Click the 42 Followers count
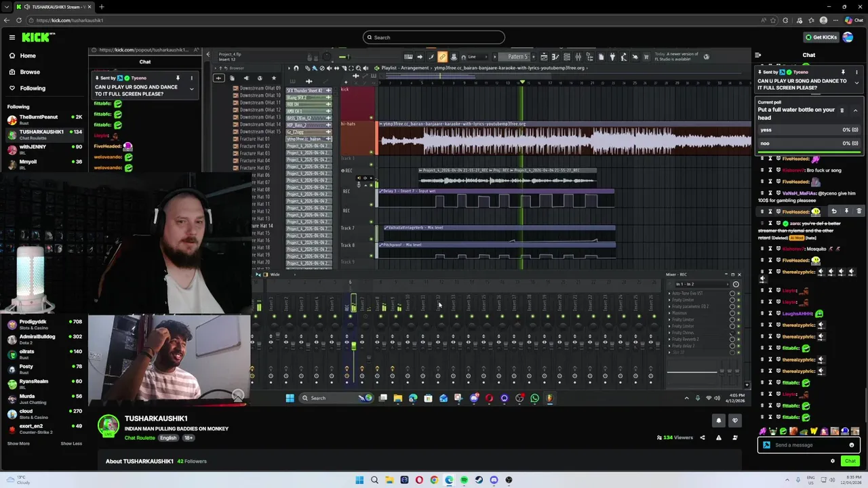 tap(192, 462)
